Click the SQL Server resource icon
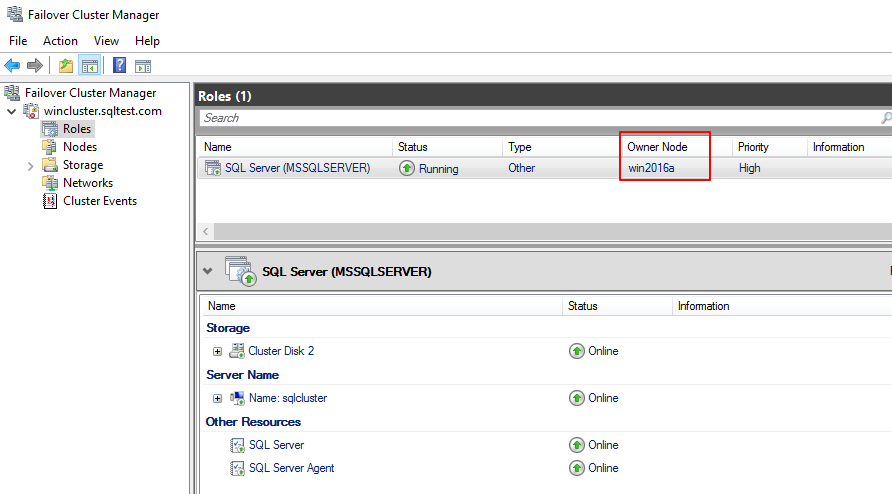The height and width of the screenshot is (494, 892). click(x=237, y=445)
